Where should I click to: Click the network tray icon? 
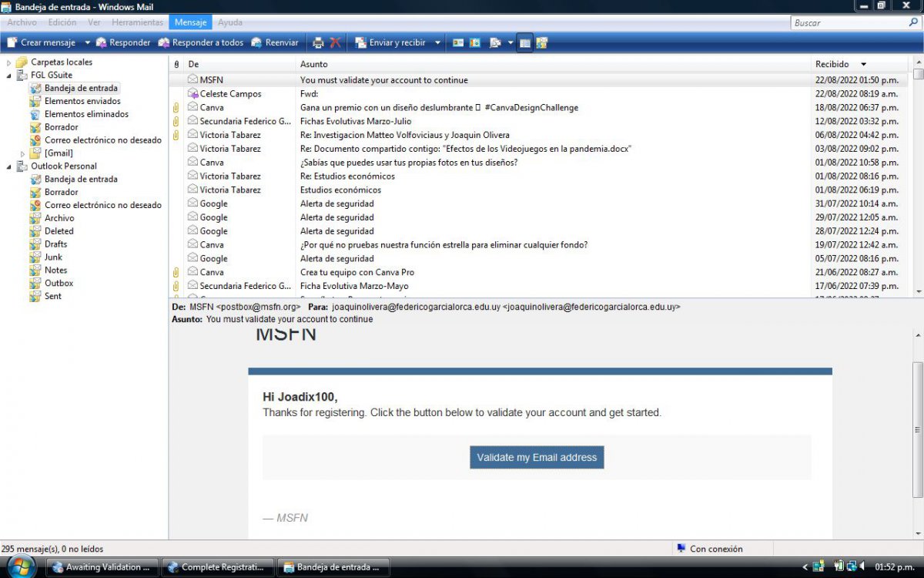pyautogui.click(x=852, y=566)
